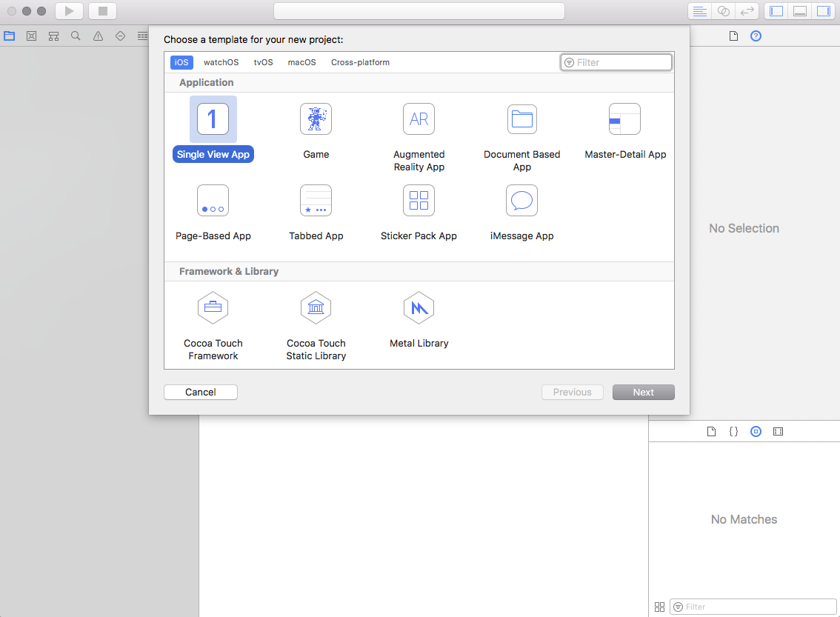Pick the Augmented Reality App template
840x617 pixels.
coord(419,138)
